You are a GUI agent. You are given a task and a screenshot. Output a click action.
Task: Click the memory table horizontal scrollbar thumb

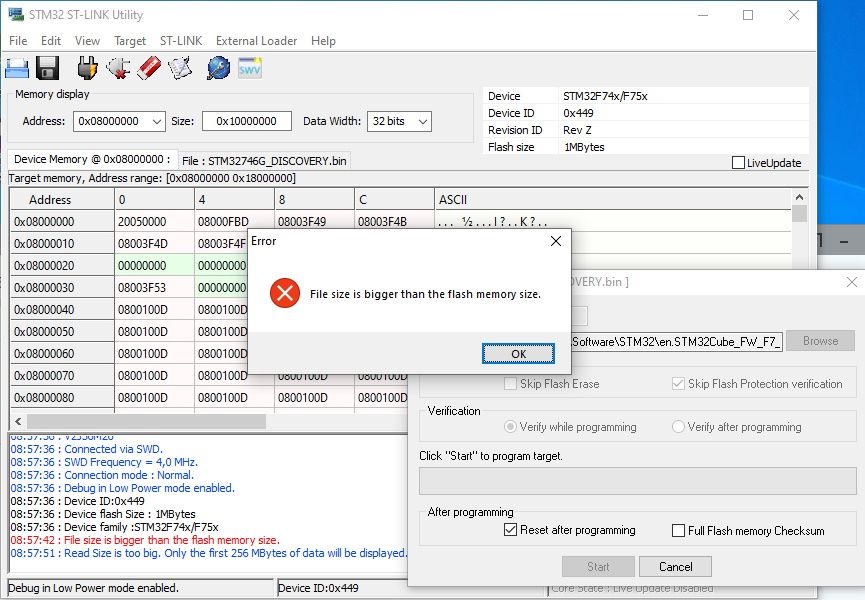point(146,422)
